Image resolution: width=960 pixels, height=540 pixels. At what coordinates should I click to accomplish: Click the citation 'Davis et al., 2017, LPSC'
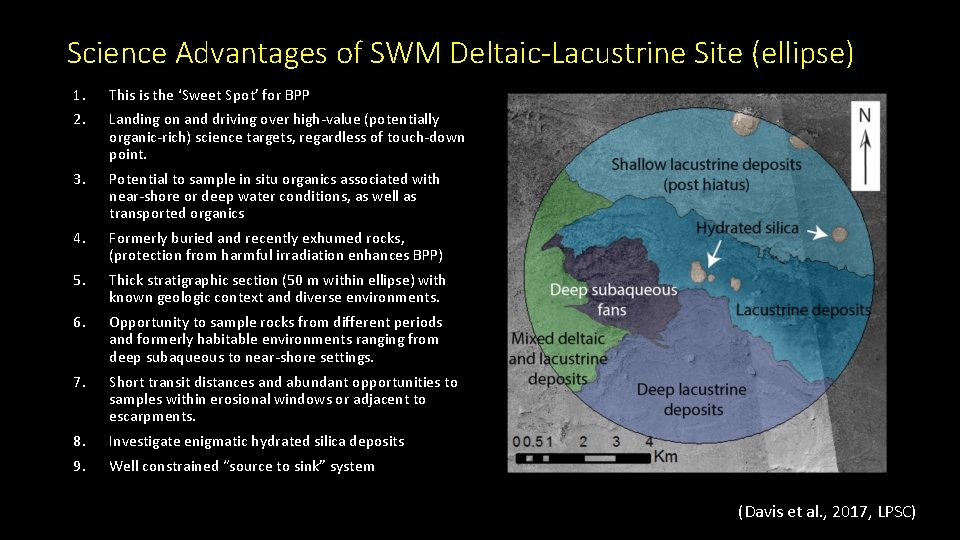(827, 512)
